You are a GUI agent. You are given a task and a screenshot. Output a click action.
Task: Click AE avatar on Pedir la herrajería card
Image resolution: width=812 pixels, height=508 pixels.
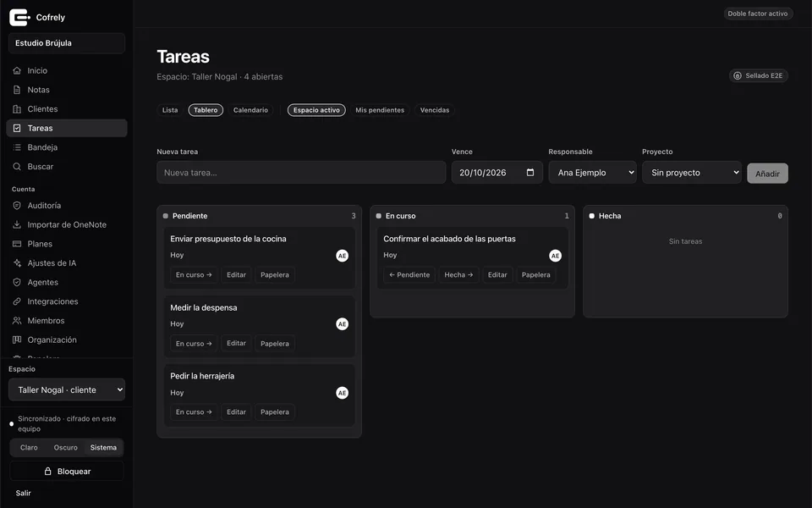(342, 393)
